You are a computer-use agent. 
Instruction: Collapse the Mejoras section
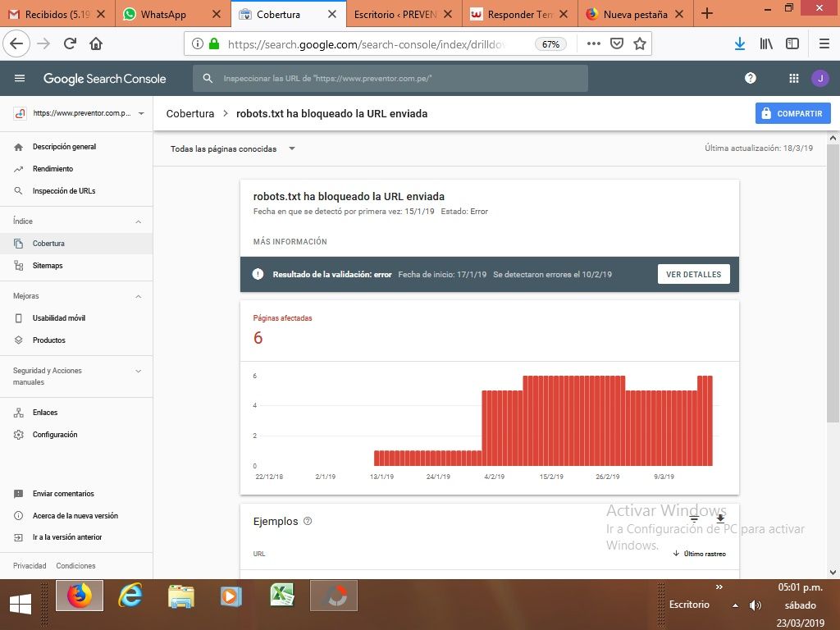(x=138, y=296)
